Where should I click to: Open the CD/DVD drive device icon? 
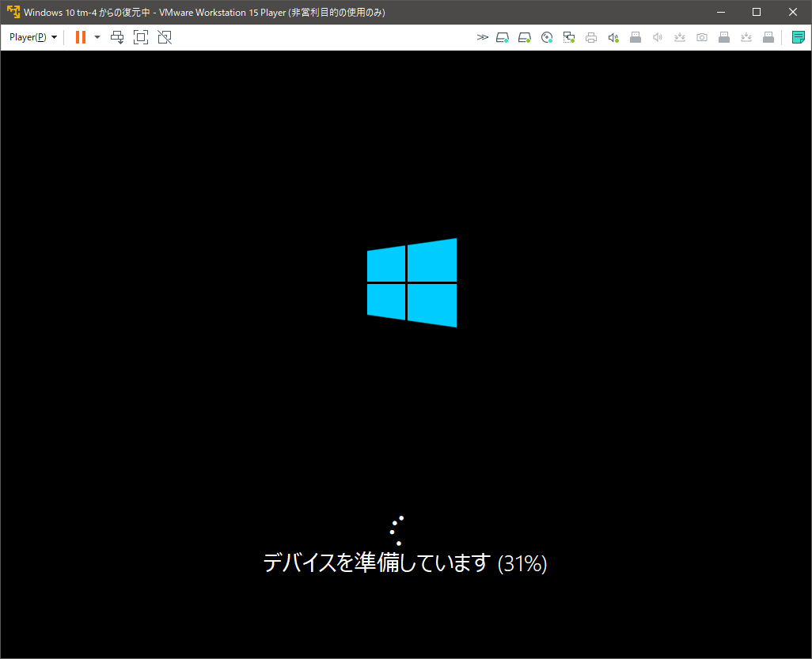click(547, 37)
